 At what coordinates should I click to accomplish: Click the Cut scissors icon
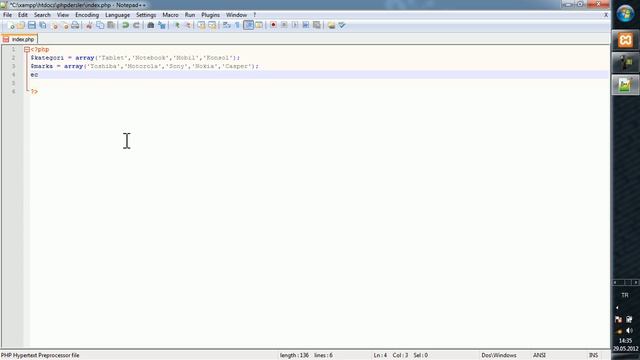89,25
